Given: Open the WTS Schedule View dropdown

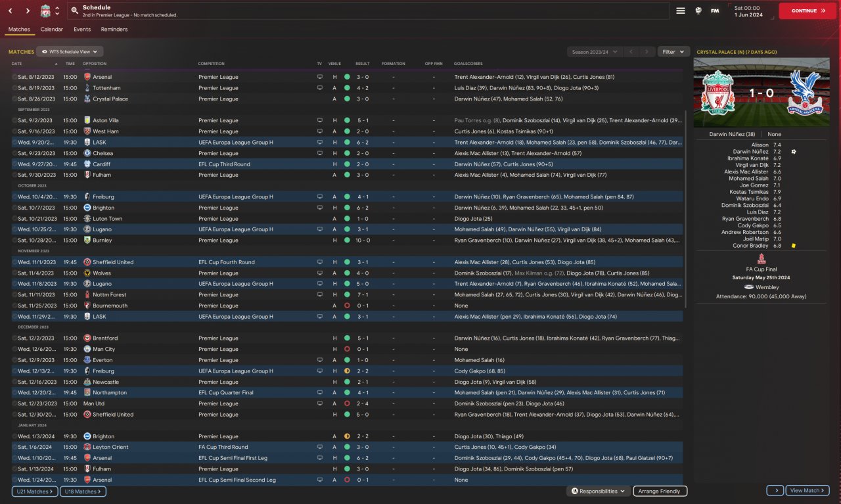Looking at the screenshot, I should point(70,51).
